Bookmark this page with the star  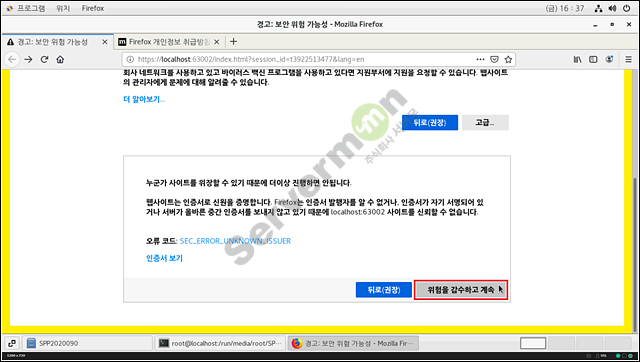pos(508,60)
